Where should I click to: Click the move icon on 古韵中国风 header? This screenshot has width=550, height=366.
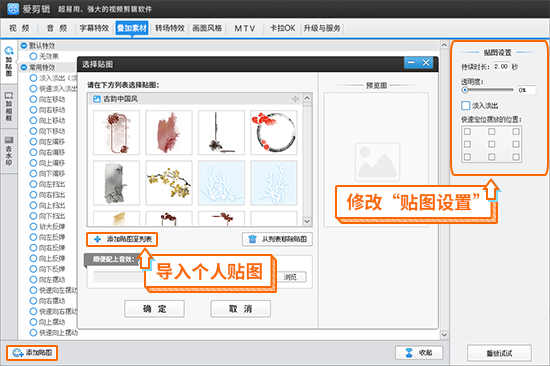tap(295, 99)
